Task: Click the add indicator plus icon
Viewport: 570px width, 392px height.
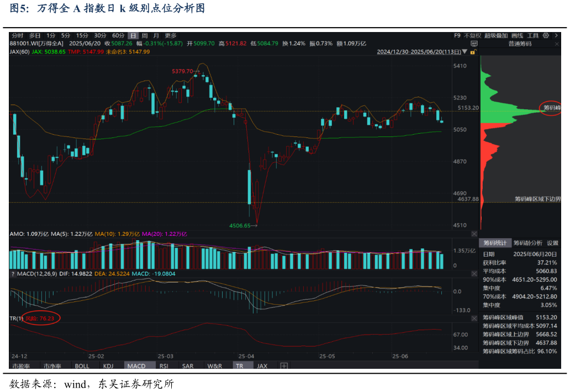Action: (284, 366)
